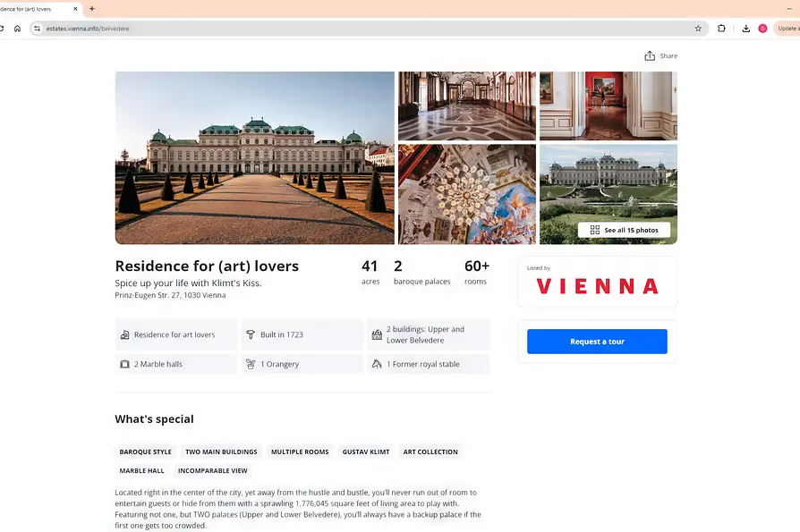Image resolution: width=800 pixels, height=532 pixels.
Task: Select the plant icon next to '1 Orangery'
Action: pos(250,364)
